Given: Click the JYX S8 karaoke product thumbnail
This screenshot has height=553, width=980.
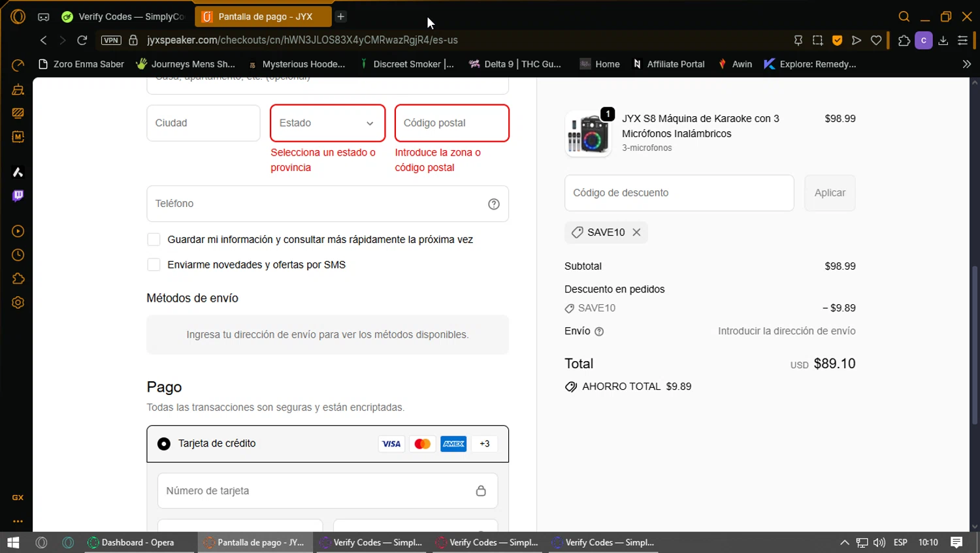Looking at the screenshot, I should 588,133.
